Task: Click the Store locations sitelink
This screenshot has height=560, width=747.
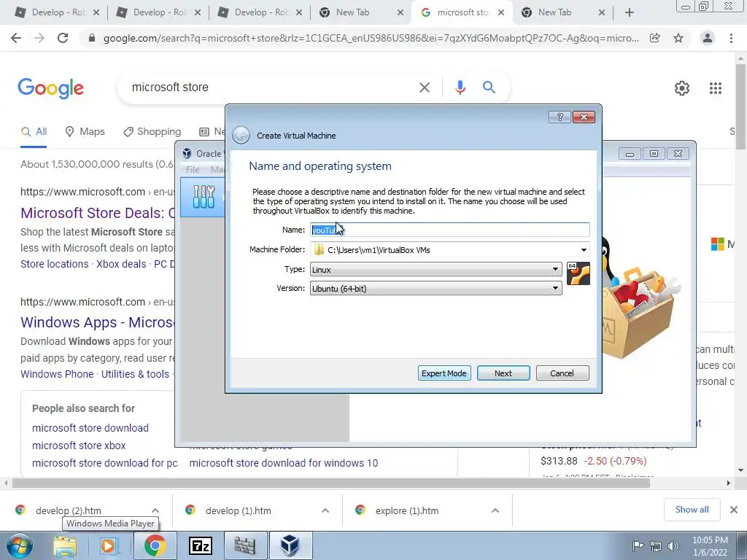Action: pyautogui.click(x=54, y=264)
